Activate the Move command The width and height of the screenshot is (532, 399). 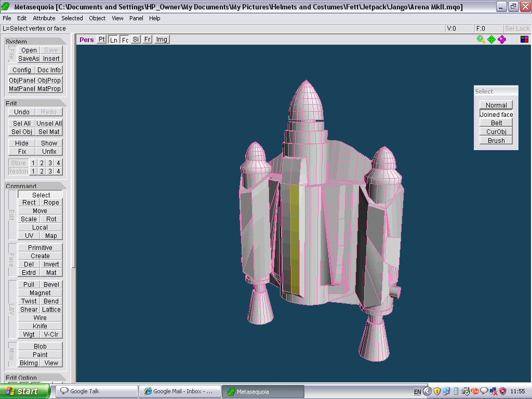40,211
